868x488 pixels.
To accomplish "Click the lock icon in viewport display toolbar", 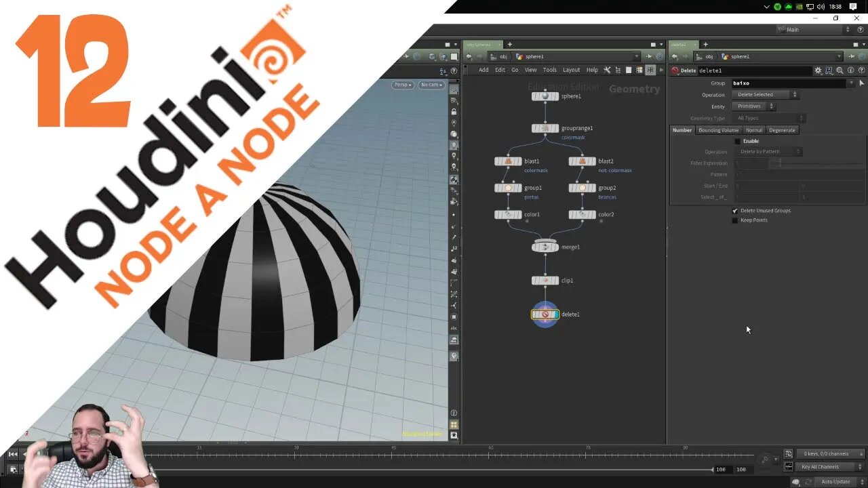I will [454, 112].
